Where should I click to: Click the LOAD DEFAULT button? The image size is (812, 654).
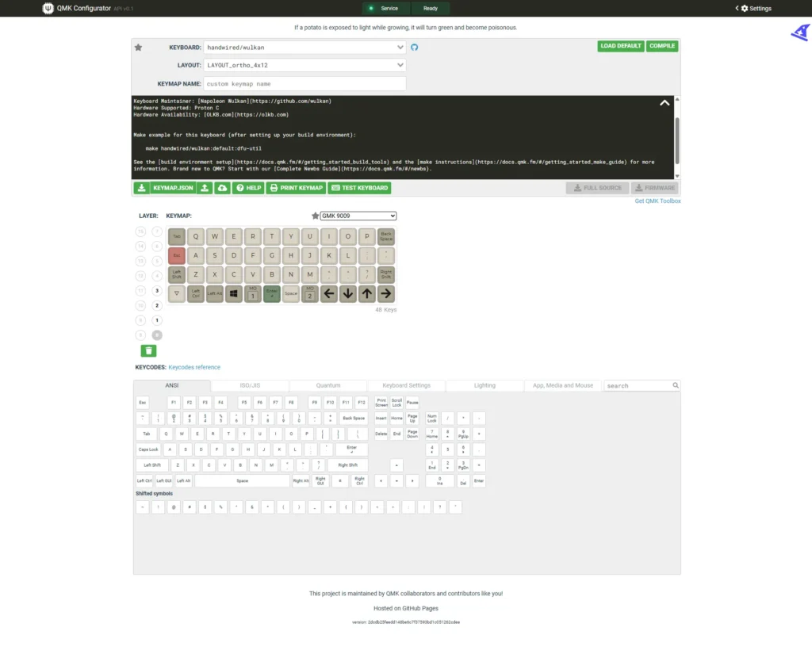point(621,46)
